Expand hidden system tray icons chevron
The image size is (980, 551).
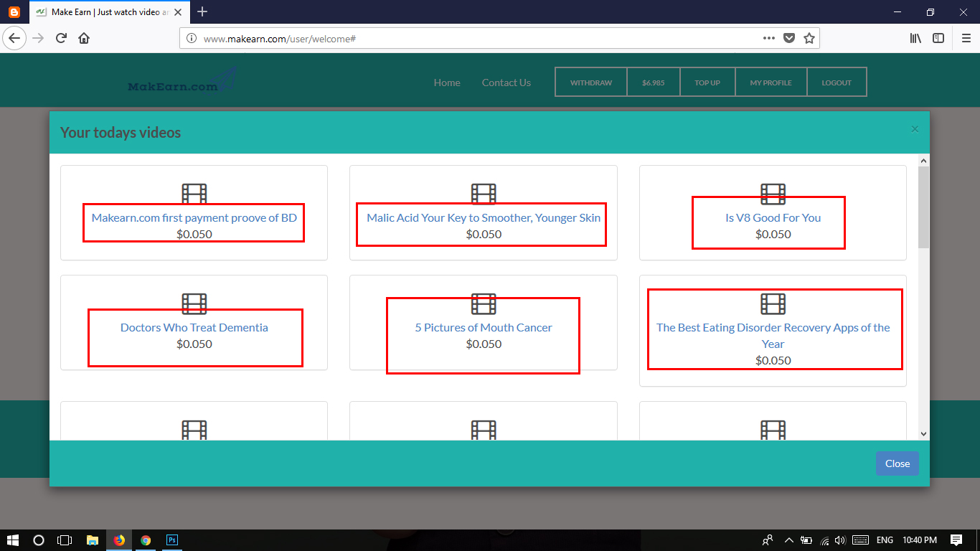(789, 540)
